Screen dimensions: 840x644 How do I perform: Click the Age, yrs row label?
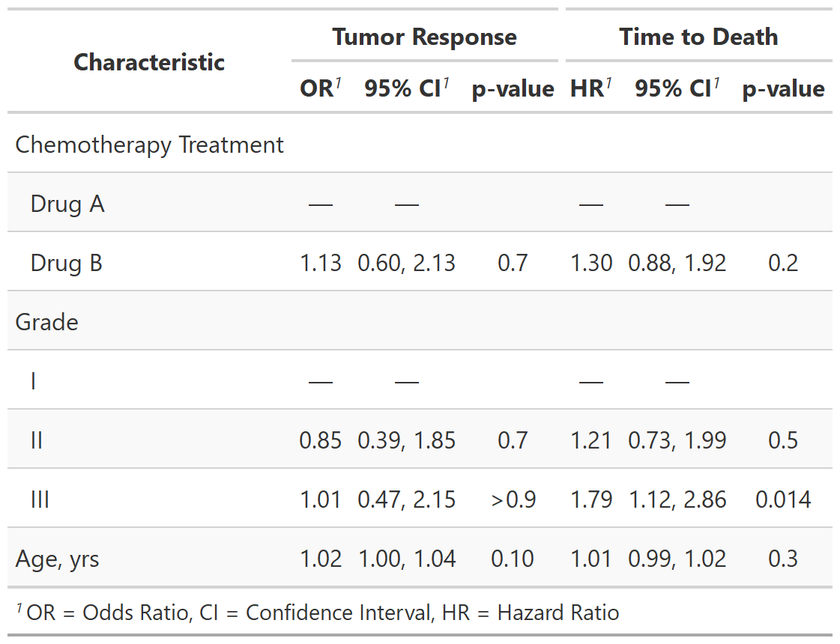pos(57,559)
